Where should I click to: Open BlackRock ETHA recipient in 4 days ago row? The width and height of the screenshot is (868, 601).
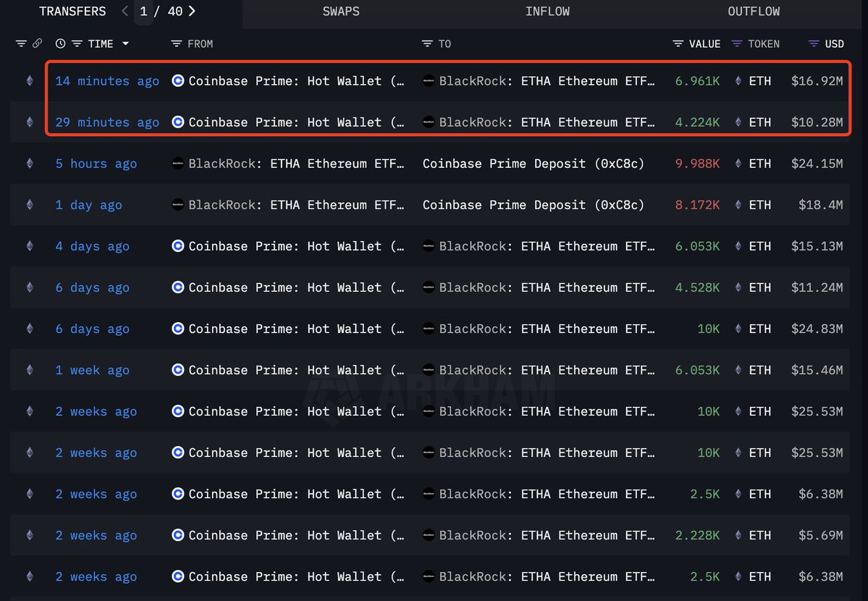(547, 246)
